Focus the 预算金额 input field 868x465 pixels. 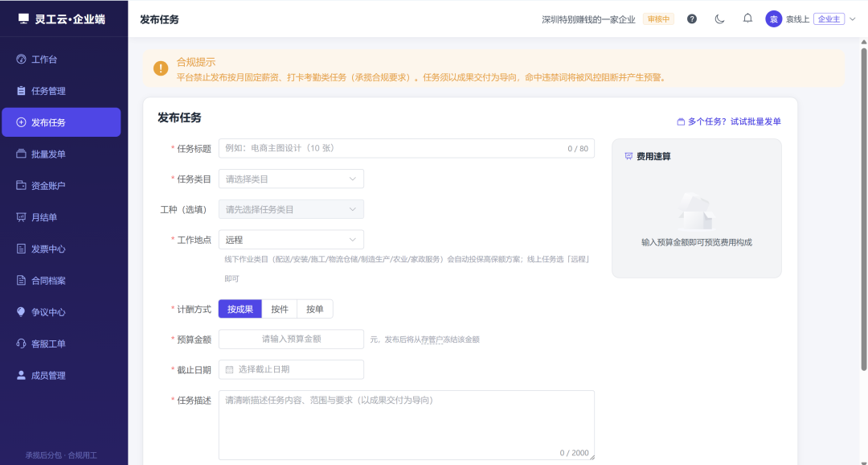click(291, 339)
